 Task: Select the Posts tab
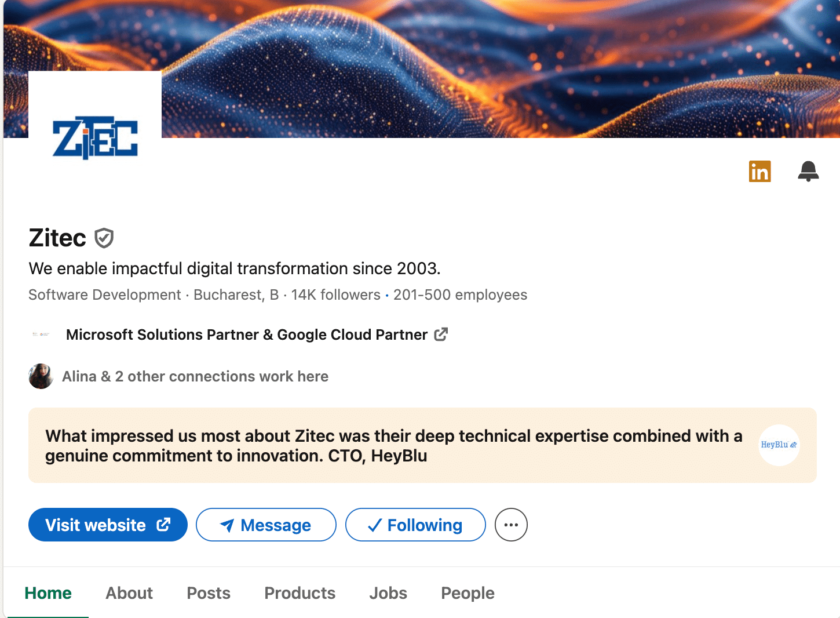coord(208,593)
